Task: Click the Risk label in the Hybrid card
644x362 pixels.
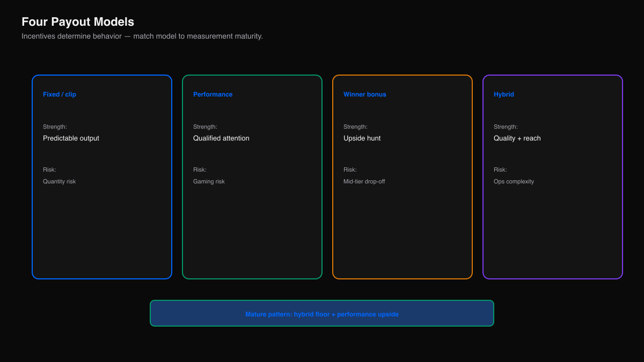Action: point(500,170)
